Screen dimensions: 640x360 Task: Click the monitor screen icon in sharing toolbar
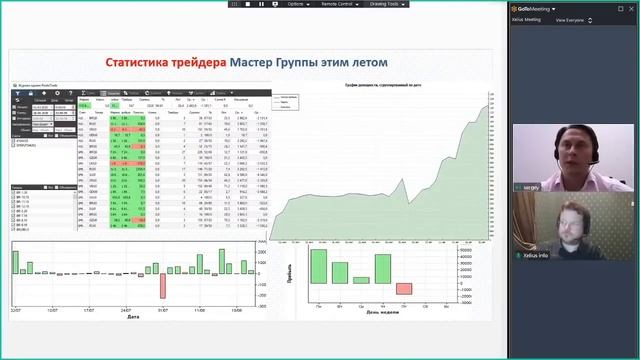pyautogui.click(x=275, y=4)
